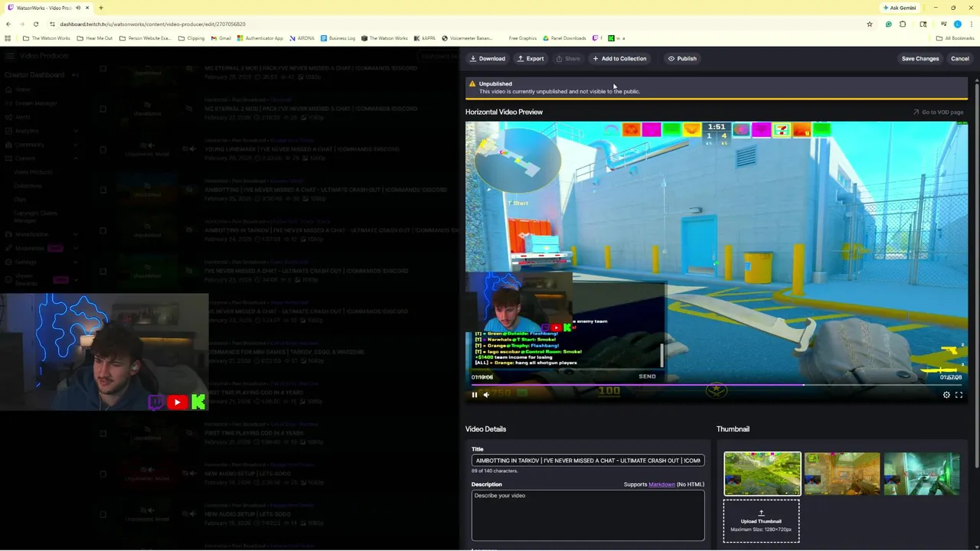Mute the WatsonWorks tab audio icon

coord(77,8)
